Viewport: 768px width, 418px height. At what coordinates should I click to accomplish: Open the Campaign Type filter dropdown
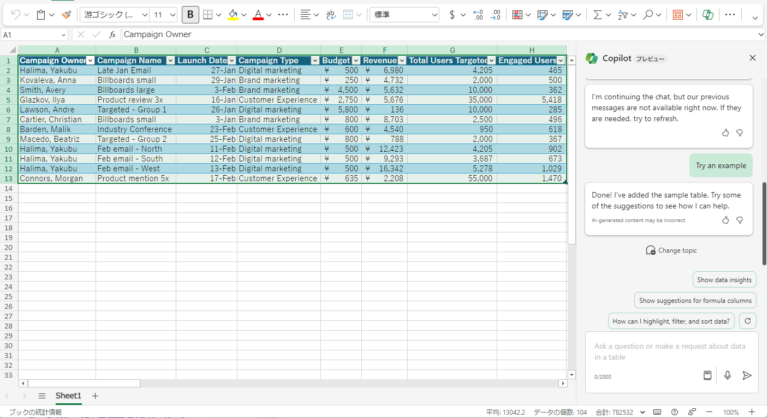(x=312, y=60)
